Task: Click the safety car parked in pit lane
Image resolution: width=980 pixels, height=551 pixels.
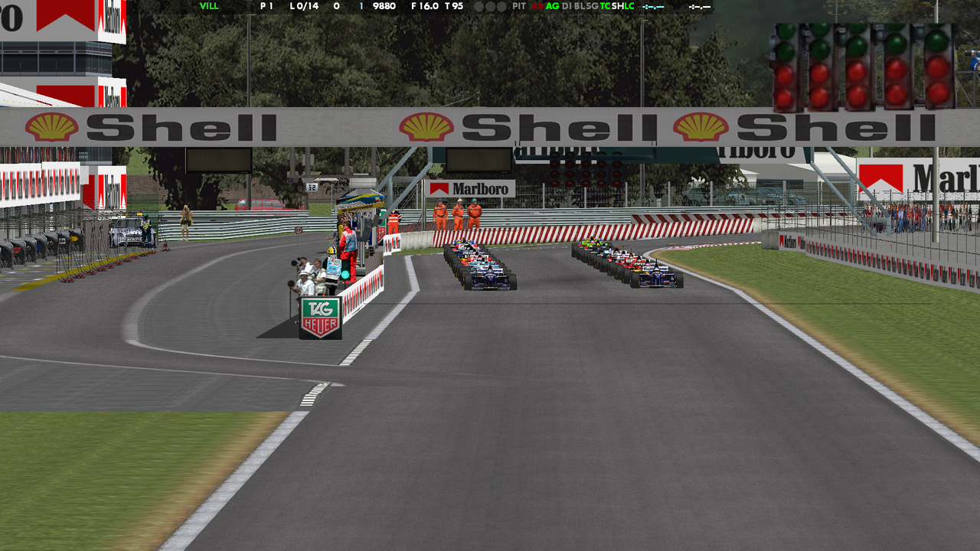Action: tap(131, 232)
